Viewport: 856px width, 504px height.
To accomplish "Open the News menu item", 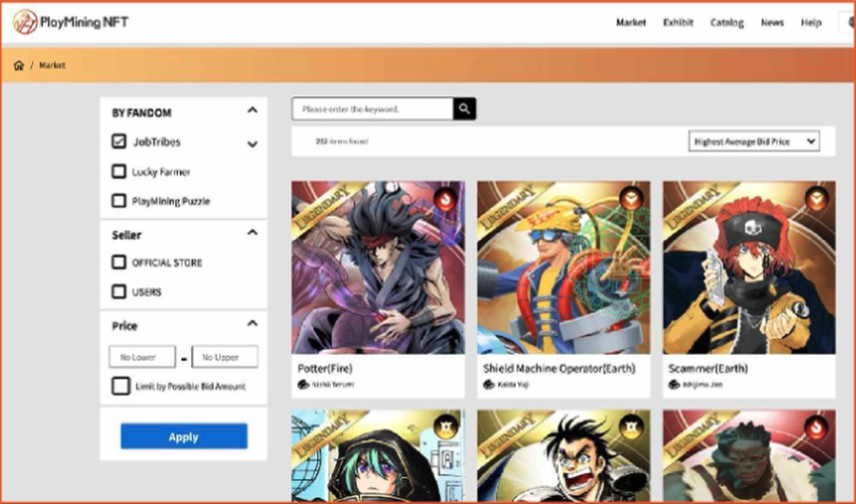I will 772,22.
